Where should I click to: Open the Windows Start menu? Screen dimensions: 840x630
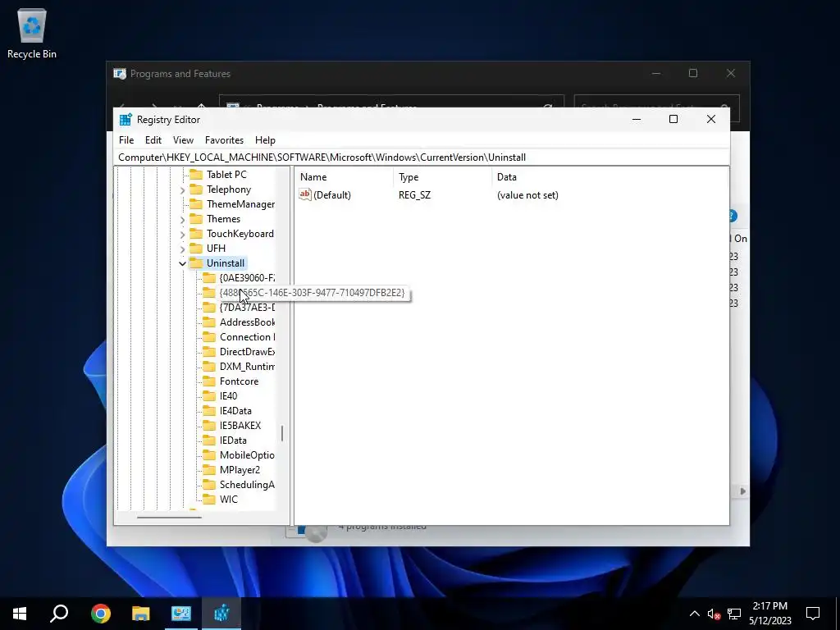click(20, 613)
